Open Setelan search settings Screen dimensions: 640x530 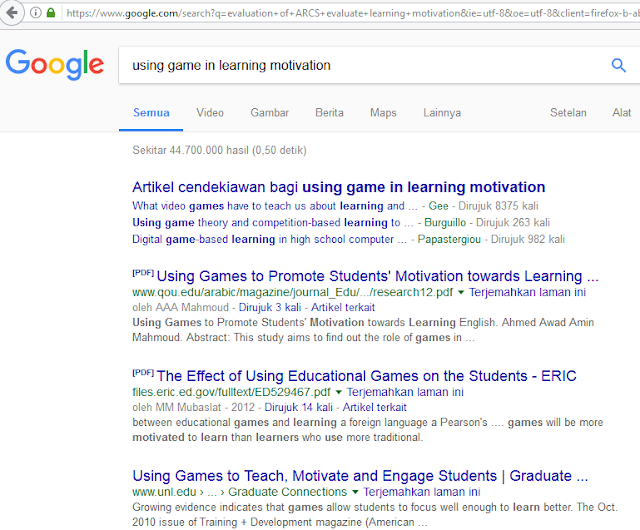click(568, 113)
